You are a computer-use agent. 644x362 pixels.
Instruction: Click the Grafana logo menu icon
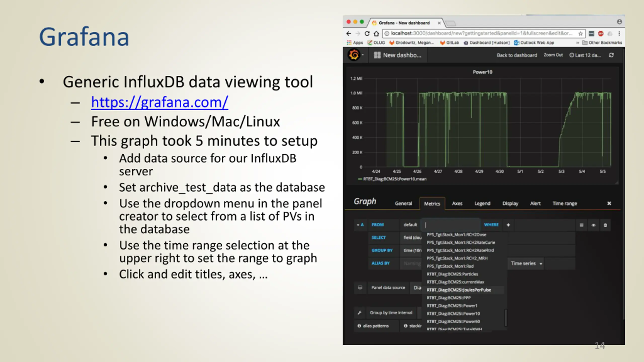pos(354,55)
